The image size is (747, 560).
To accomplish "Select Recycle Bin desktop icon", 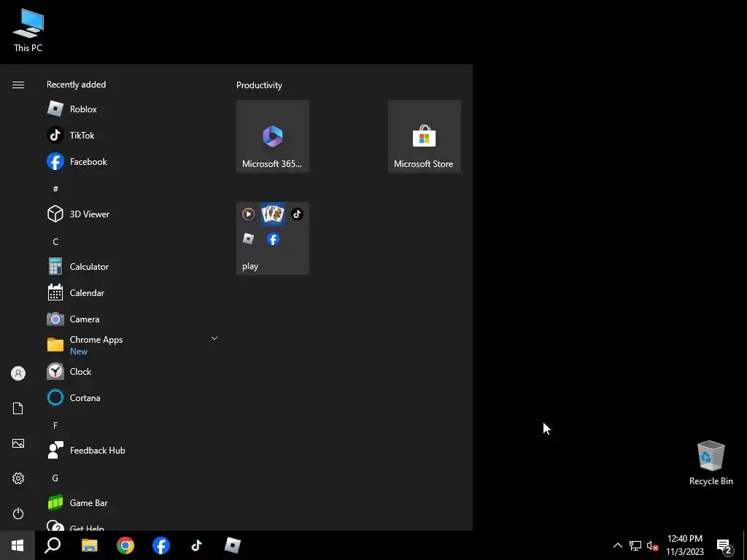I will [x=711, y=463].
